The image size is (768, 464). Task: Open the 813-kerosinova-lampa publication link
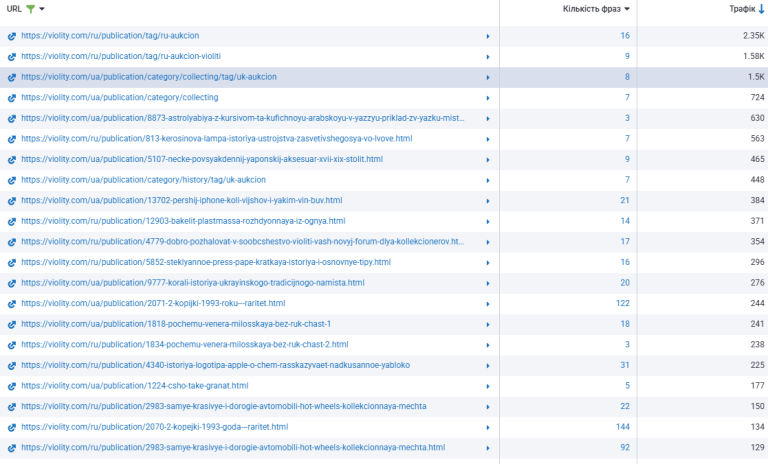(216, 138)
